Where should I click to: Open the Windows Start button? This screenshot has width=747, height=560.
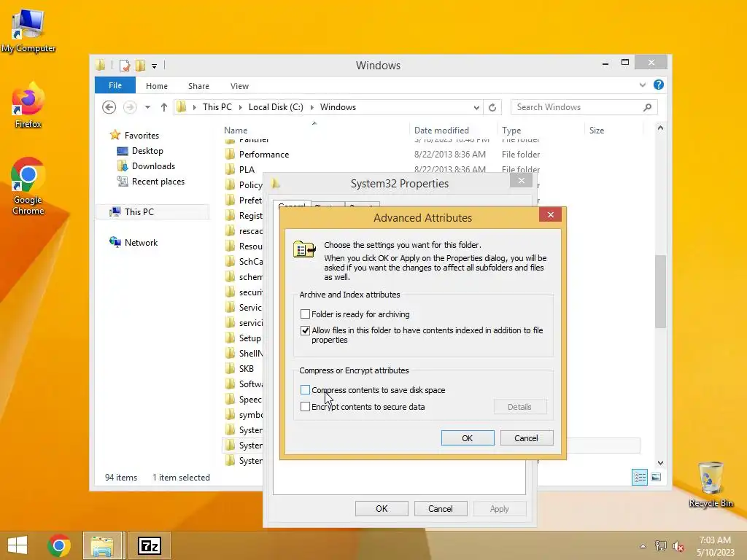point(18,545)
